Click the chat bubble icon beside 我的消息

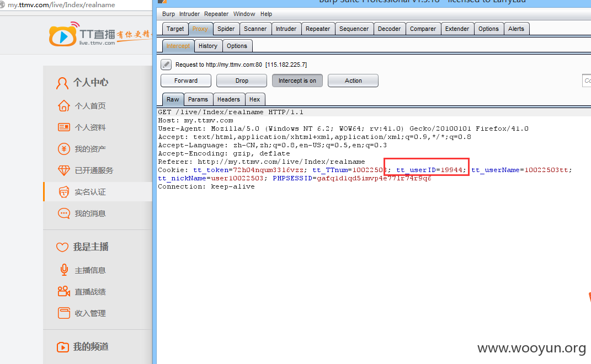click(x=63, y=213)
